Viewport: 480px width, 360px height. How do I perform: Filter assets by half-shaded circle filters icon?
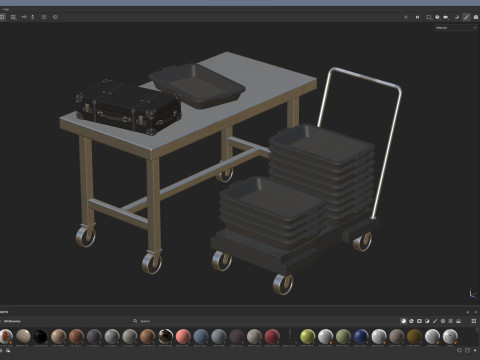coord(427,321)
